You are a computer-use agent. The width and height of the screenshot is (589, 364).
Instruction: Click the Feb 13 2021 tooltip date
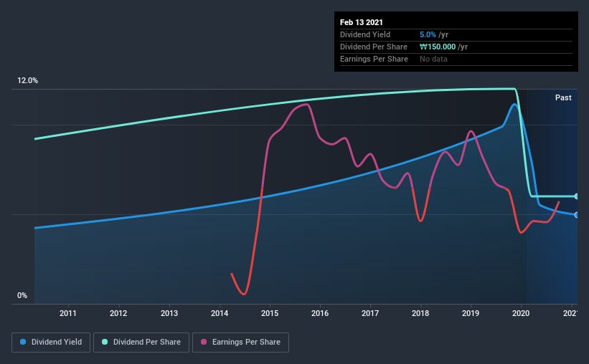point(362,22)
